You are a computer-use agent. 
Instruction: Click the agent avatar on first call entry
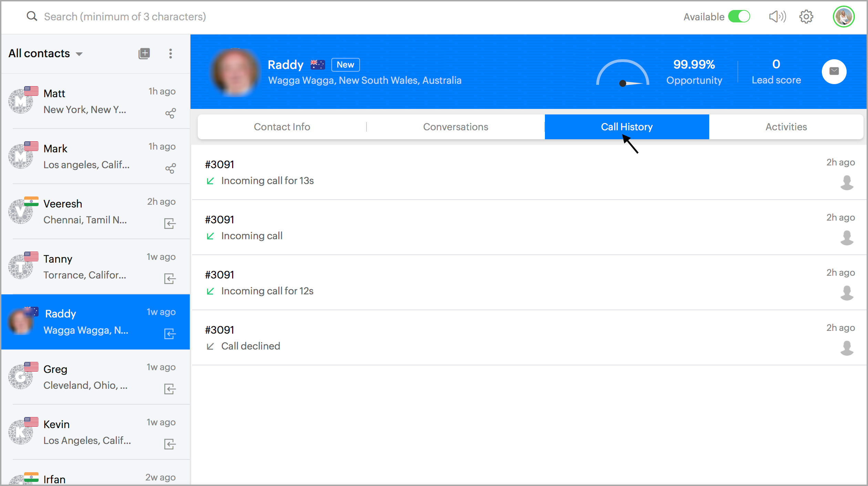coord(847,182)
